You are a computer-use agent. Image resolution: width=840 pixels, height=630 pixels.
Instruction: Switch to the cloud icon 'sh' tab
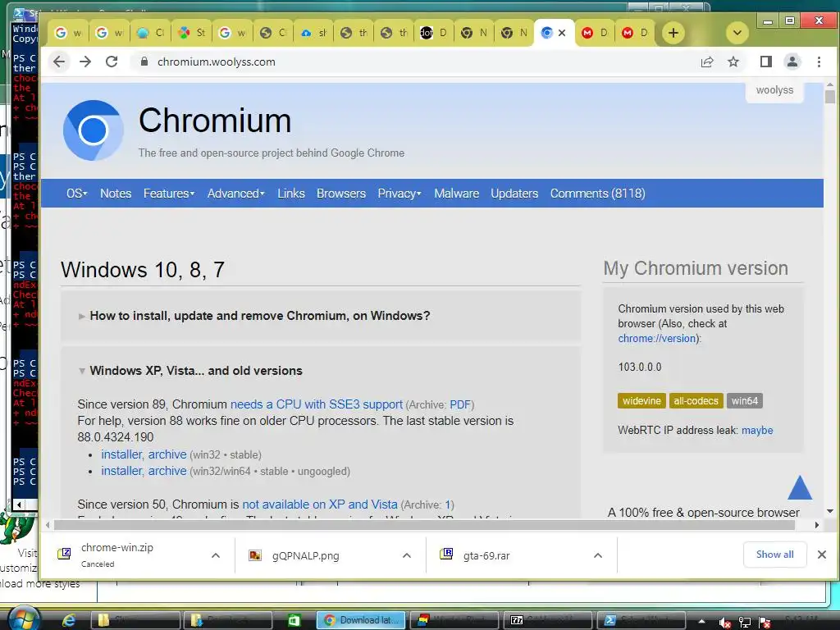pos(313,33)
